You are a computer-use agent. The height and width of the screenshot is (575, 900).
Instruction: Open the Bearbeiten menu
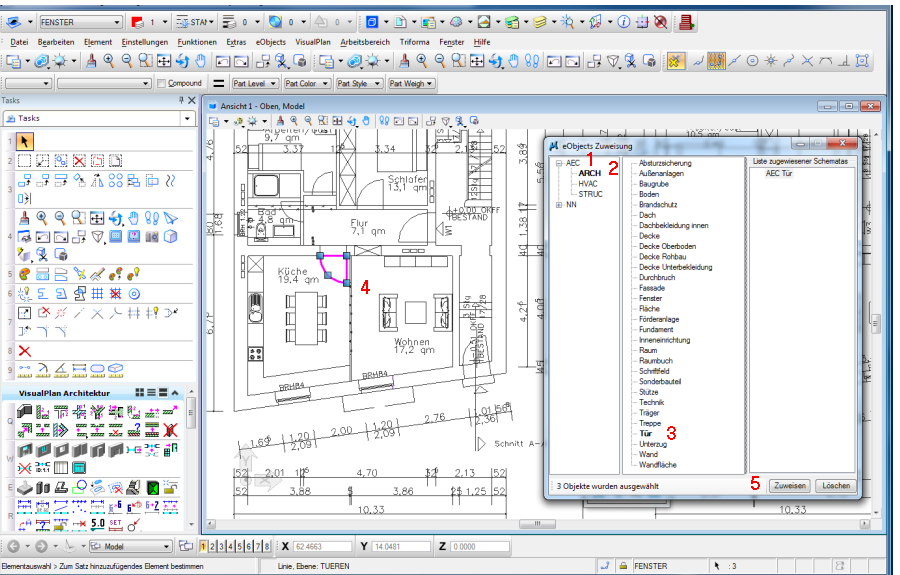[x=56, y=42]
